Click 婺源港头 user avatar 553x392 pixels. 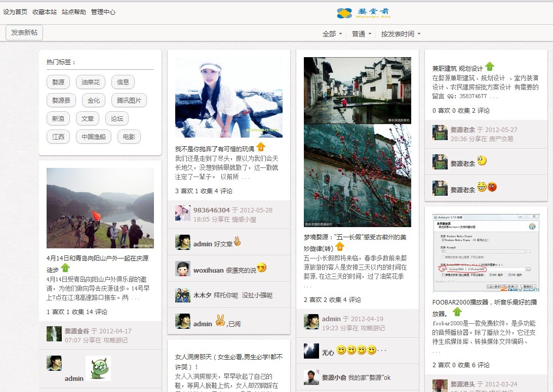pyautogui.click(x=440, y=385)
